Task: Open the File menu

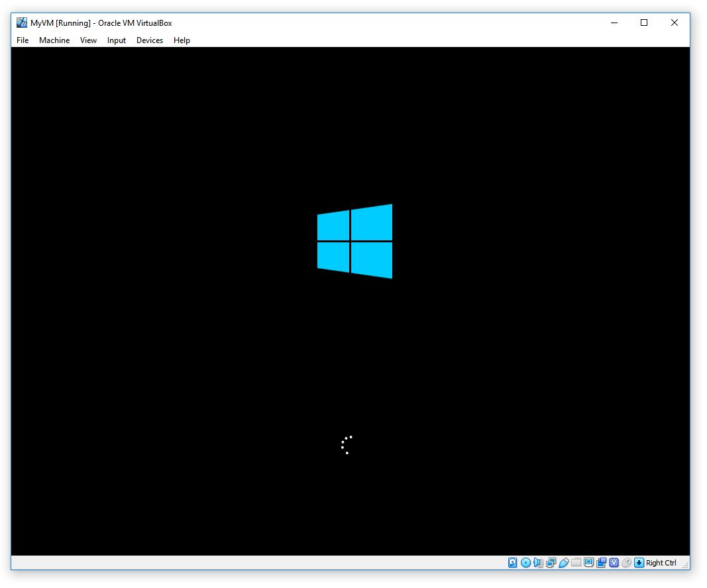Action: click(x=23, y=40)
